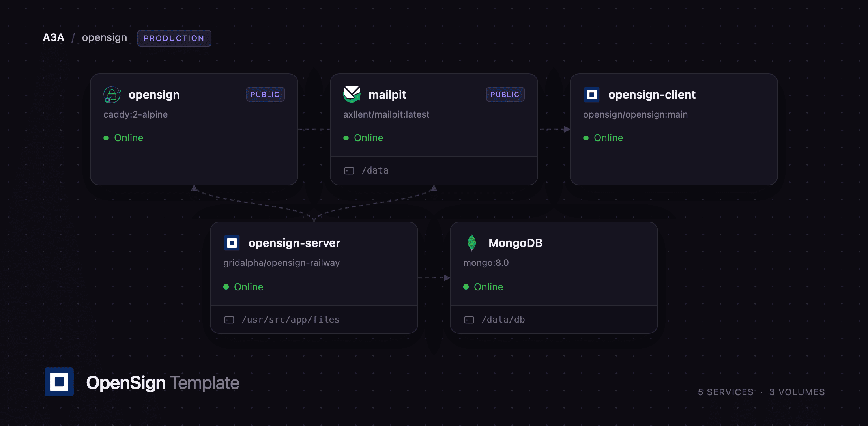Click the /data volume path on mailpit

(375, 170)
